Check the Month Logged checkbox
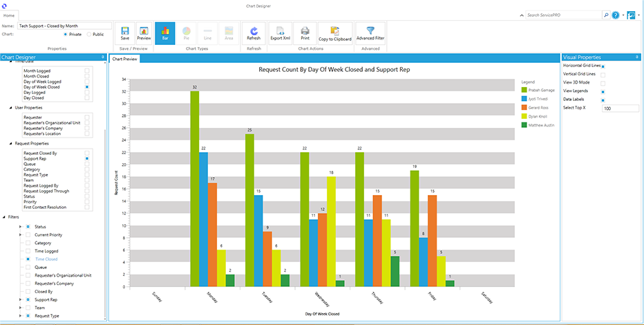This screenshot has width=644, height=325. pos(87,71)
